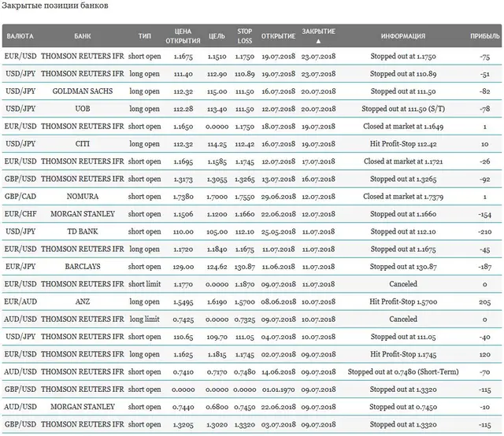Click 'Stopped out at 111.50 (S/T)' cell

point(403,109)
